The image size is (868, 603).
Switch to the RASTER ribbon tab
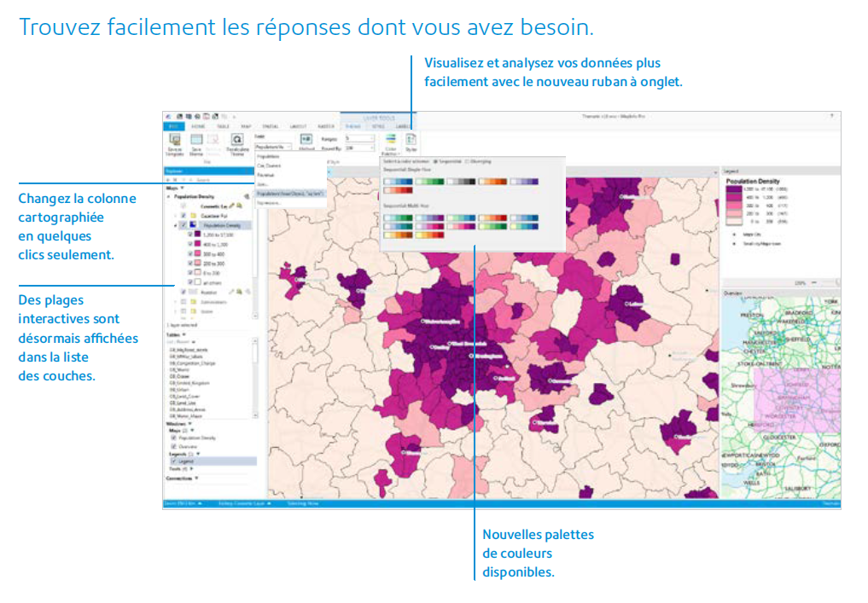[326, 127]
